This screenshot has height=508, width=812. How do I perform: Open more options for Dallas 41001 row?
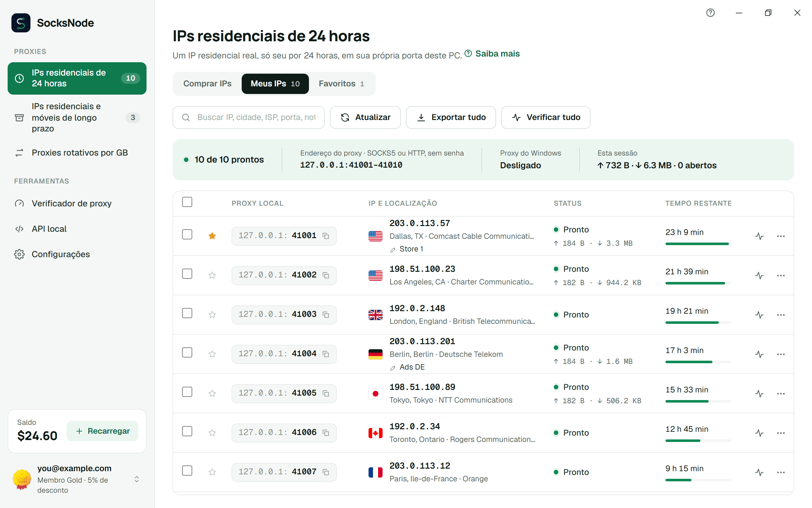[x=781, y=236]
